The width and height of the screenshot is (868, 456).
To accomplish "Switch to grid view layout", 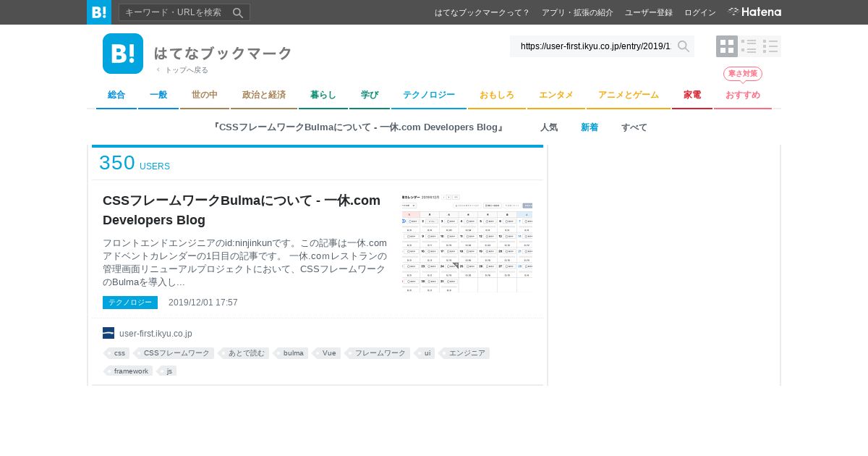I will [x=727, y=46].
